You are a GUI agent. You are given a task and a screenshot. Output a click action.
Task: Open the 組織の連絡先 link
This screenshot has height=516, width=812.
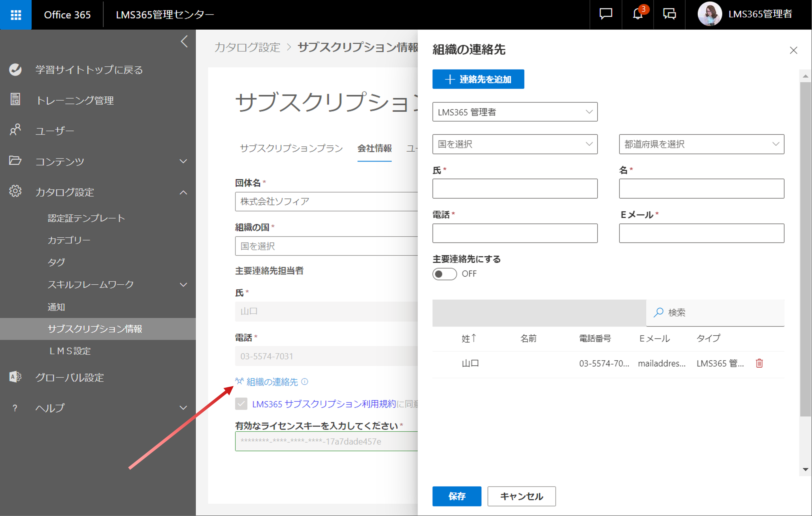tap(272, 382)
